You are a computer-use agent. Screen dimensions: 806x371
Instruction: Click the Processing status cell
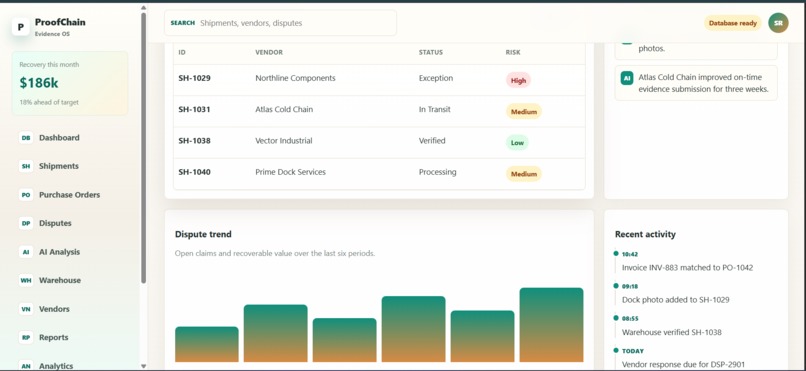tap(437, 172)
